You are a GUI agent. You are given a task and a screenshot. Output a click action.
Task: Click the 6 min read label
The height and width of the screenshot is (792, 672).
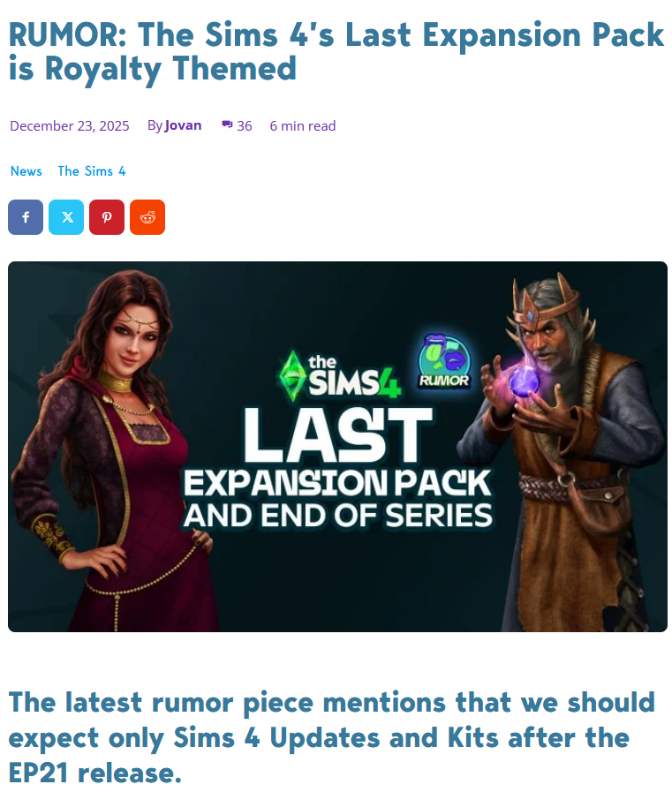303,125
